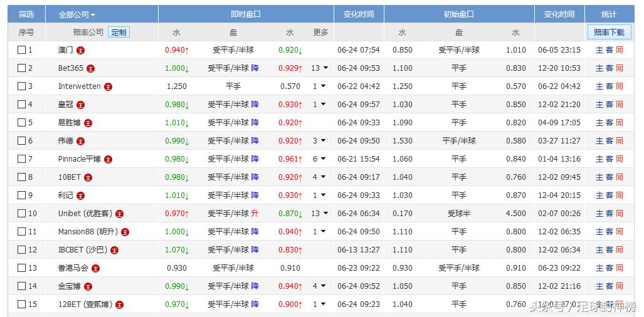Click the red 主 icon next to 利记
Image resolution: width=644 pixels, height=317 pixels.
[81, 195]
